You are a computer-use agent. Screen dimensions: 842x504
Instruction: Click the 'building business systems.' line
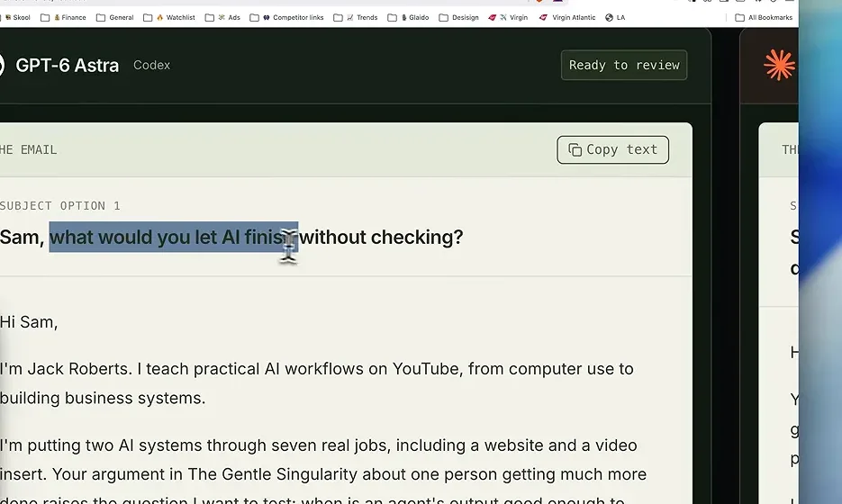coord(103,398)
